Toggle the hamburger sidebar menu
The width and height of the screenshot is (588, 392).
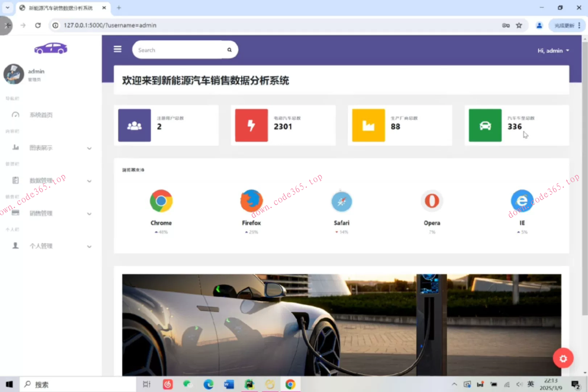pyautogui.click(x=117, y=49)
